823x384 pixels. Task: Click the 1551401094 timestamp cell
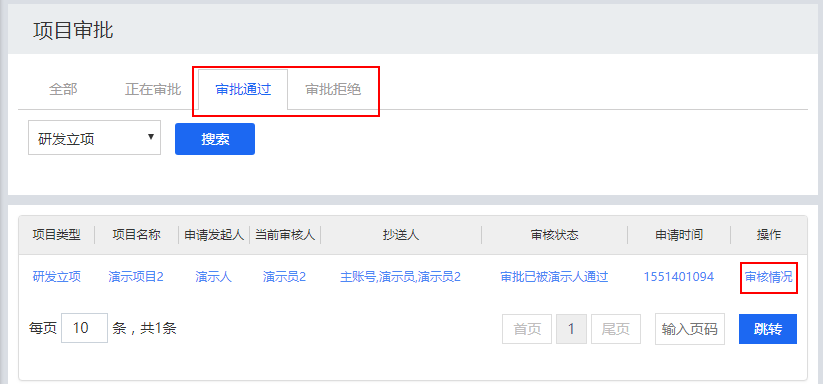[679, 277]
